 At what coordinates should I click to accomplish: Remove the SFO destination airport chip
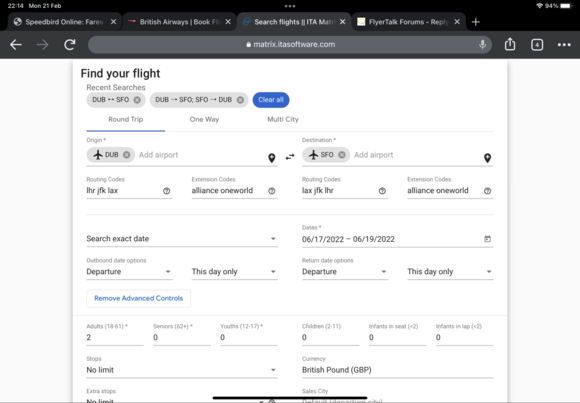point(342,155)
